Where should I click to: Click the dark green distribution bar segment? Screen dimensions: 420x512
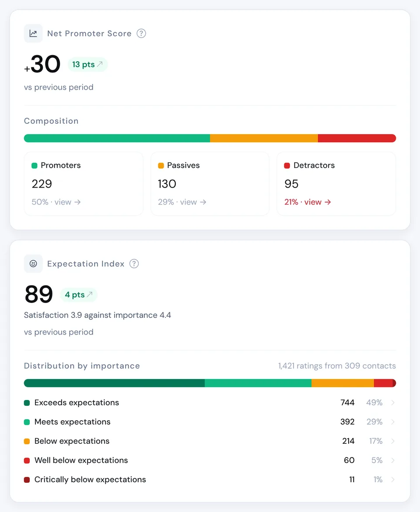click(x=114, y=383)
